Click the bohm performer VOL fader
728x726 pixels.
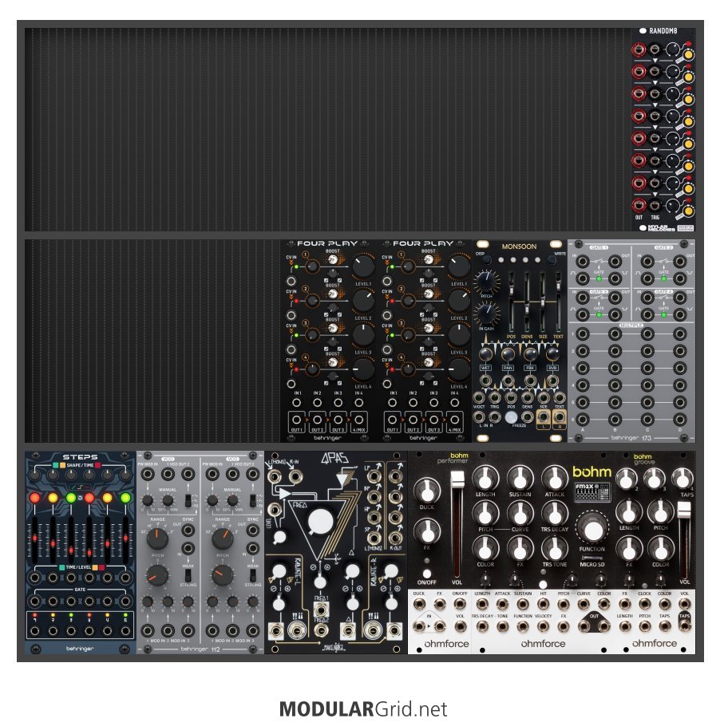[x=457, y=523]
